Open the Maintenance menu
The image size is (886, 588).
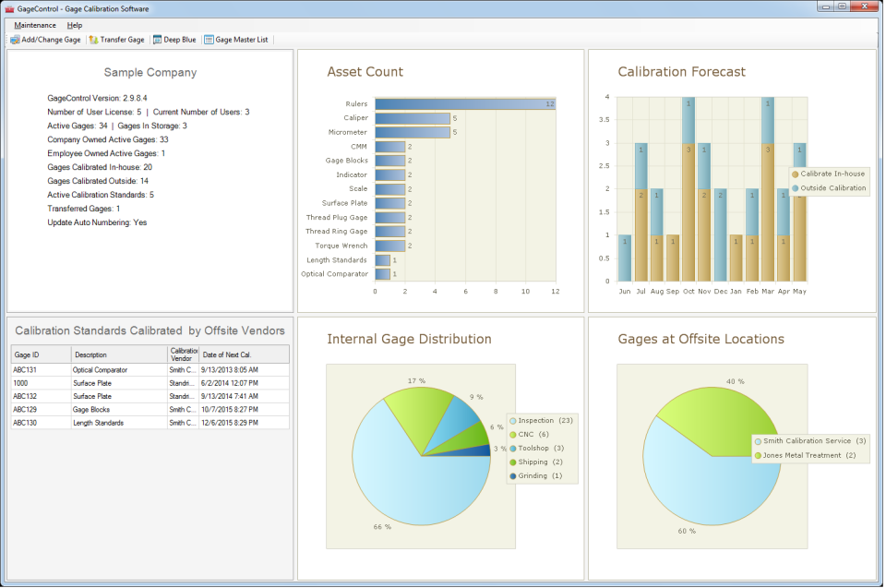click(34, 25)
